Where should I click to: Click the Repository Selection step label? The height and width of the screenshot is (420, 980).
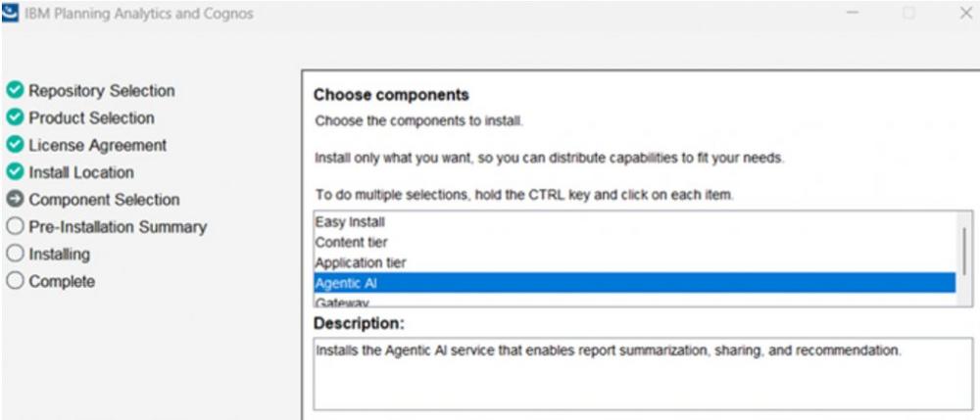pyautogui.click(x=102, y=90)
